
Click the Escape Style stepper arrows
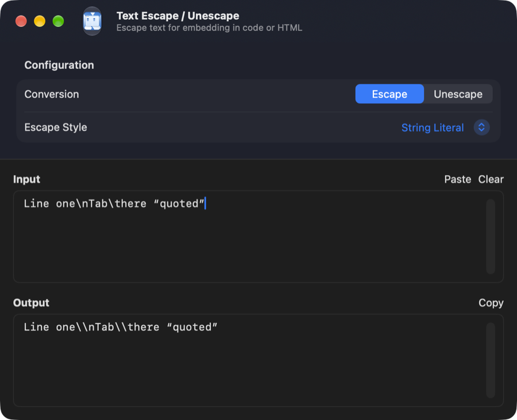coord(481,127)
